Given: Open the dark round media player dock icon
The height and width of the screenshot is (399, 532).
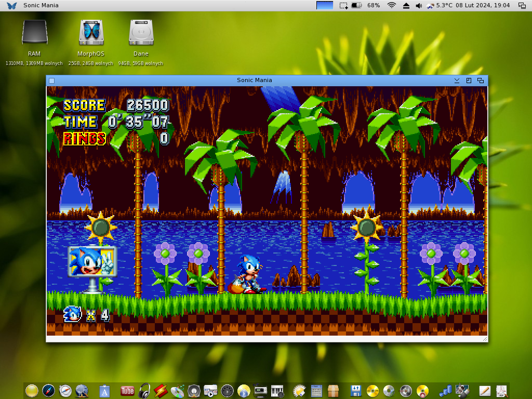Looking at the screenshot, I should tap(227, 391).
